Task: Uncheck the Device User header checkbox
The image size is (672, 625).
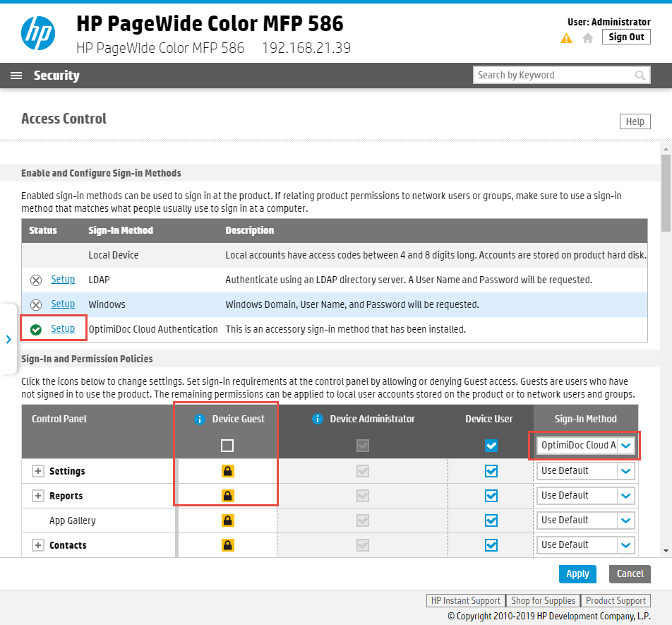Action: (x=491, y=446)
